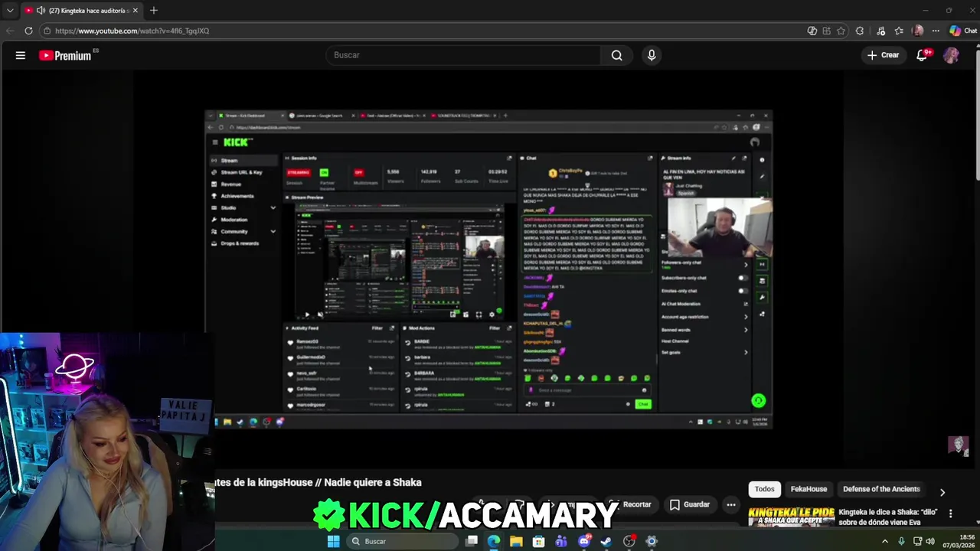
Task: Open the Kingteka le pide recommended thumbnail
Action: click(x=791, y=517)
